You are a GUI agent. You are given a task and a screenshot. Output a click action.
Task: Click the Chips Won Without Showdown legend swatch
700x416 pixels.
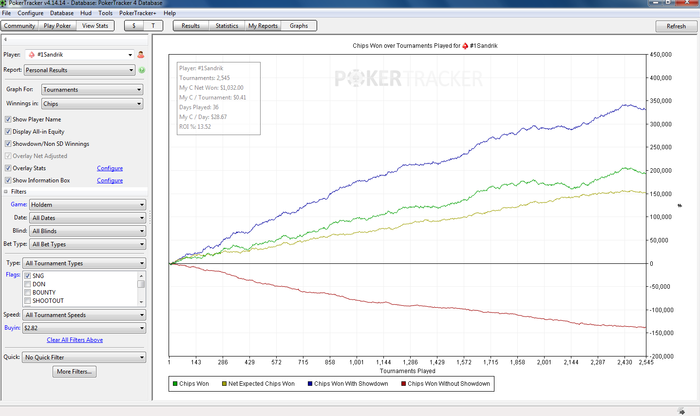tap(404, 383)
